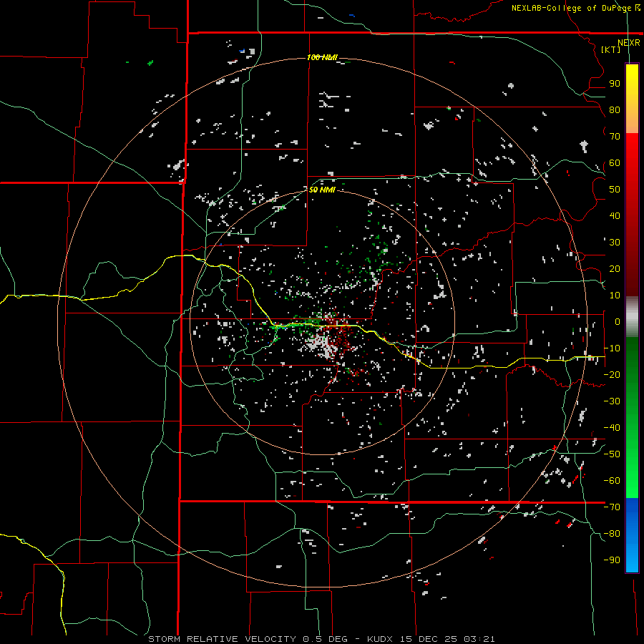Click the Storm Relative Velocity caption text

pos(321,639)
